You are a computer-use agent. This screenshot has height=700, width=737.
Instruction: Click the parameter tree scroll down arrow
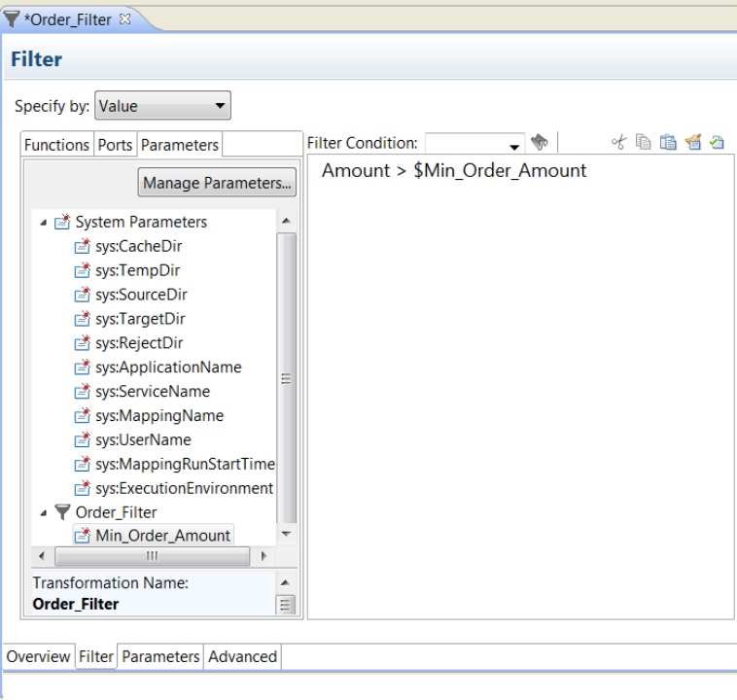(x=286, y=534)
